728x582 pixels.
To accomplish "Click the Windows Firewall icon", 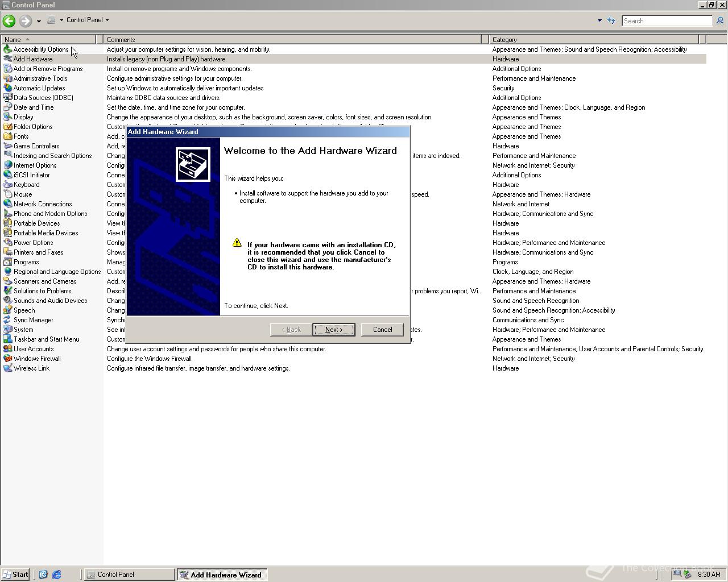I will click(7, 359).
